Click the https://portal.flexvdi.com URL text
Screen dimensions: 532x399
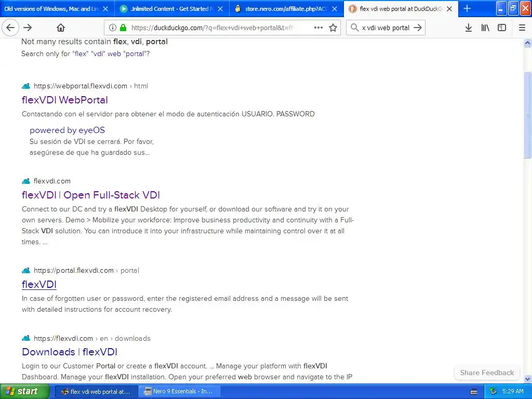pyautogui.click(x=74, y=270)
